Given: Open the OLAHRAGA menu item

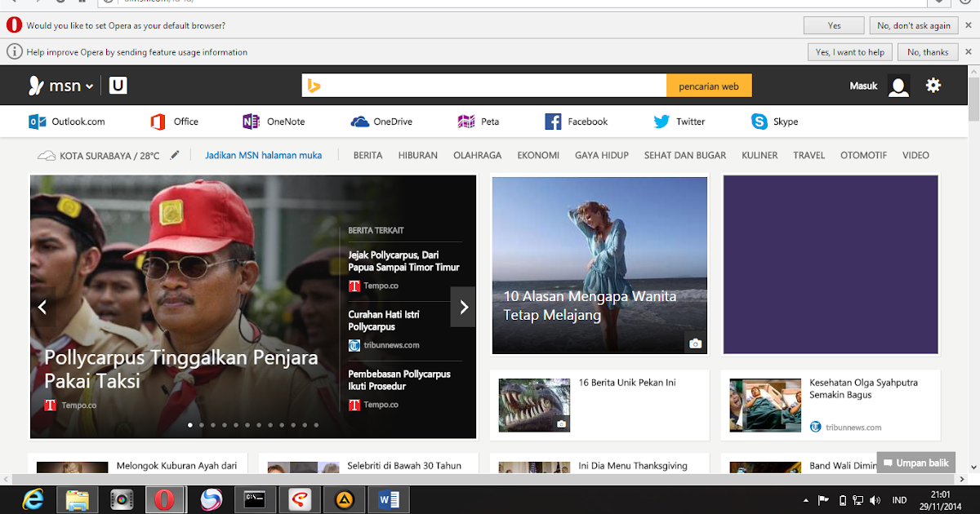Looking at the screenshot, I should (478, 155).
